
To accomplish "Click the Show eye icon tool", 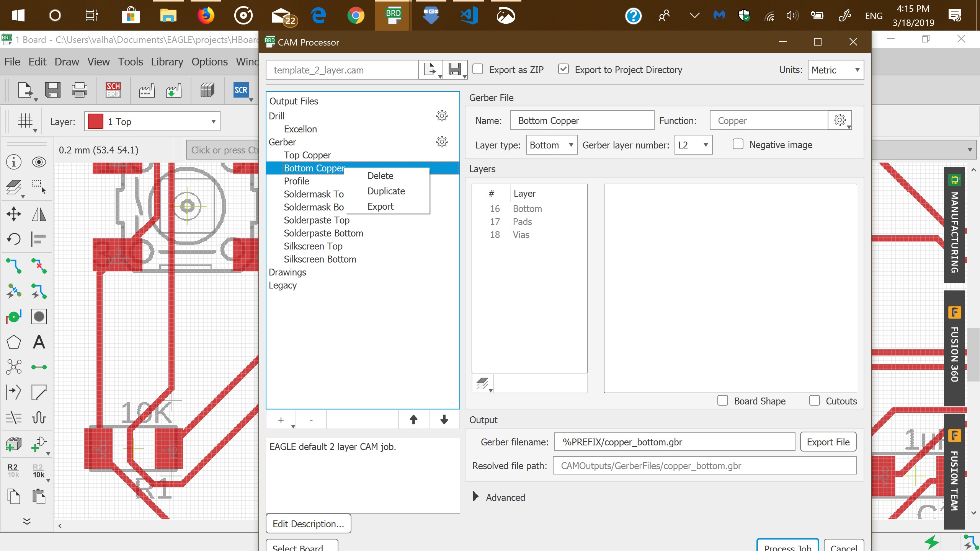I will click(x=39, y=162).
